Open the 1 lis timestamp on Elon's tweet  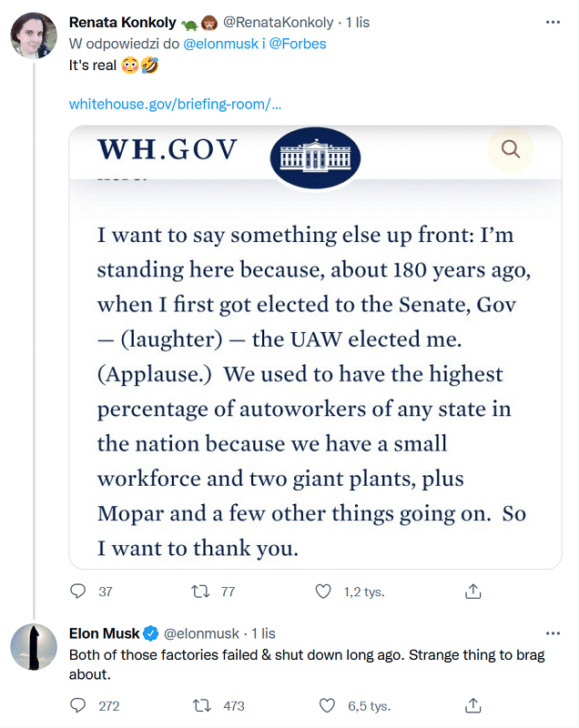click(x=263, y=633)
